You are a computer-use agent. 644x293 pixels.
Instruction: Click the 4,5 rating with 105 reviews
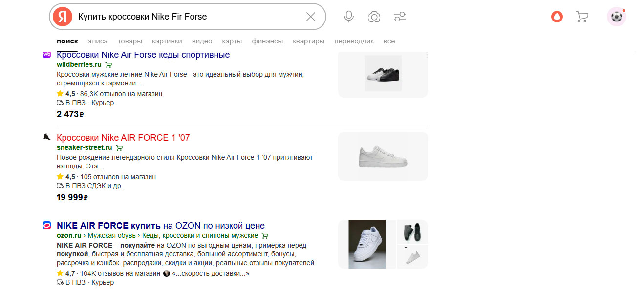(x=107, y=177)
